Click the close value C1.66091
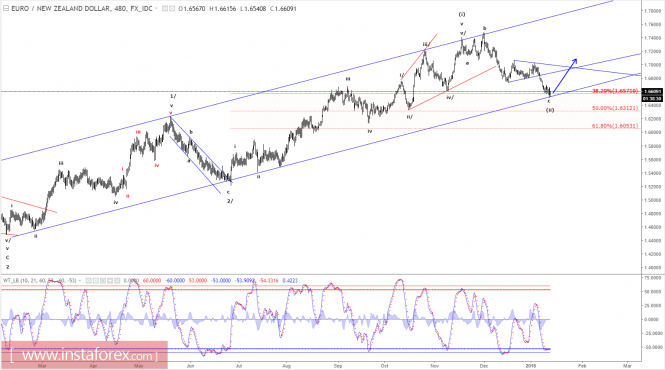The image size is (665, 370). click(283, 8)
